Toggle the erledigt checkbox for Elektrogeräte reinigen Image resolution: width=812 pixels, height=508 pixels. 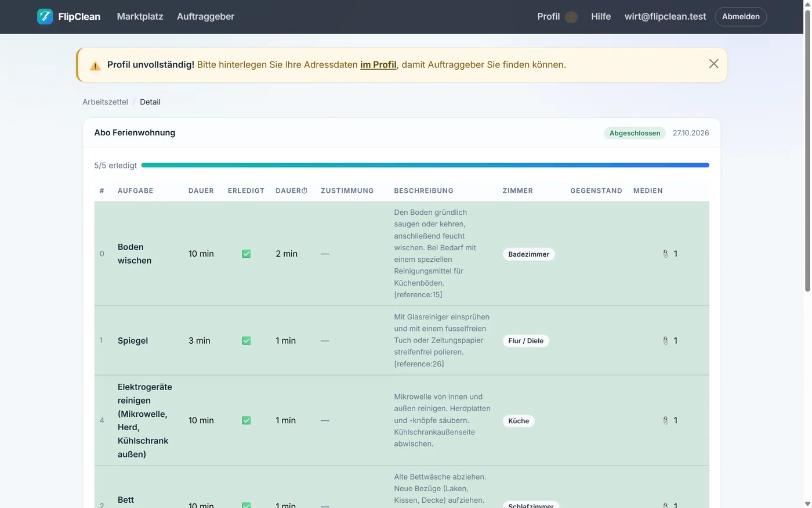pyautogui.click(x=246, y=420)
